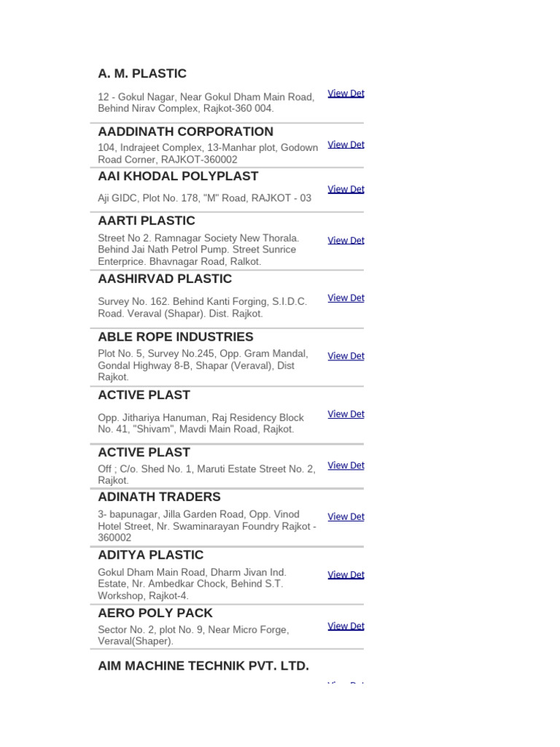Click the AERO POLY PACK address text
This screenshot has height=747, width=560.
[x=193, y=635]
